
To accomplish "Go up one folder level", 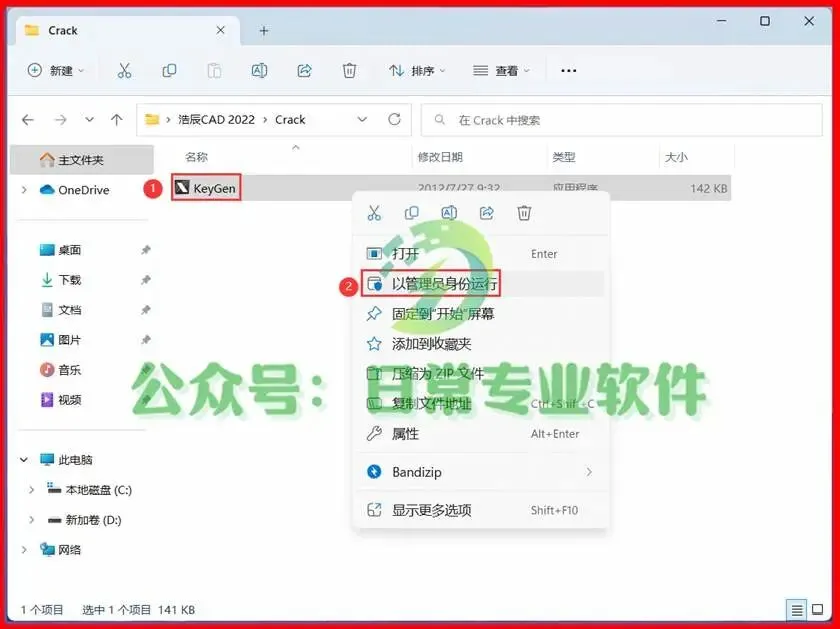I will [x=117, y=119].
